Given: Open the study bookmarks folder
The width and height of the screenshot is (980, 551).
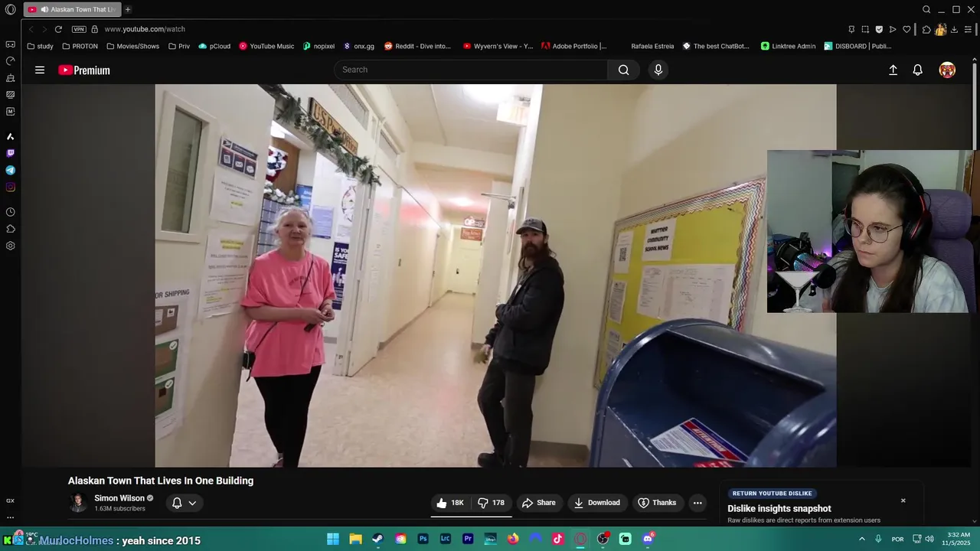Looking at the screenshot, I should pyautogui.click(x=41, y=46).
